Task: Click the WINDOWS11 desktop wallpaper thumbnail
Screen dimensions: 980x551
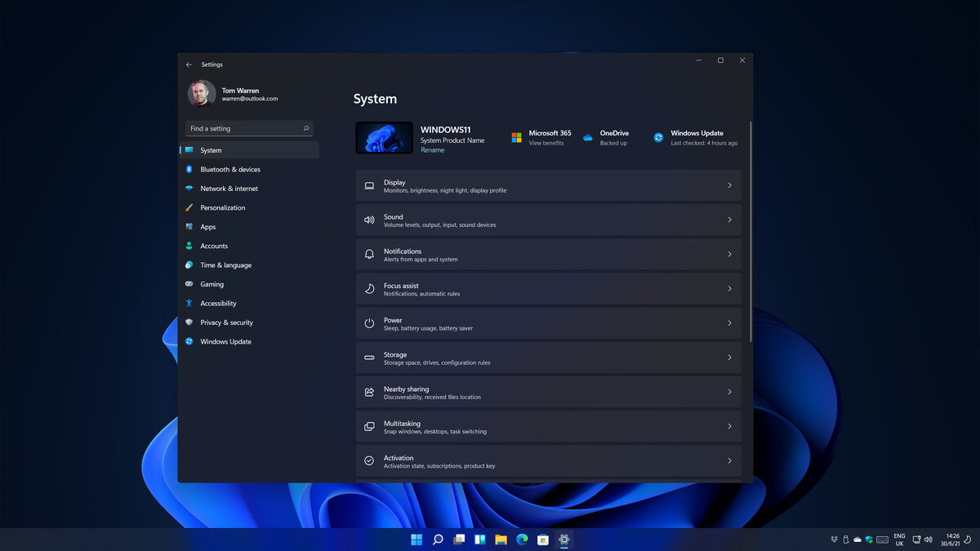Action: pyautogui.click(x=384, y=138)
